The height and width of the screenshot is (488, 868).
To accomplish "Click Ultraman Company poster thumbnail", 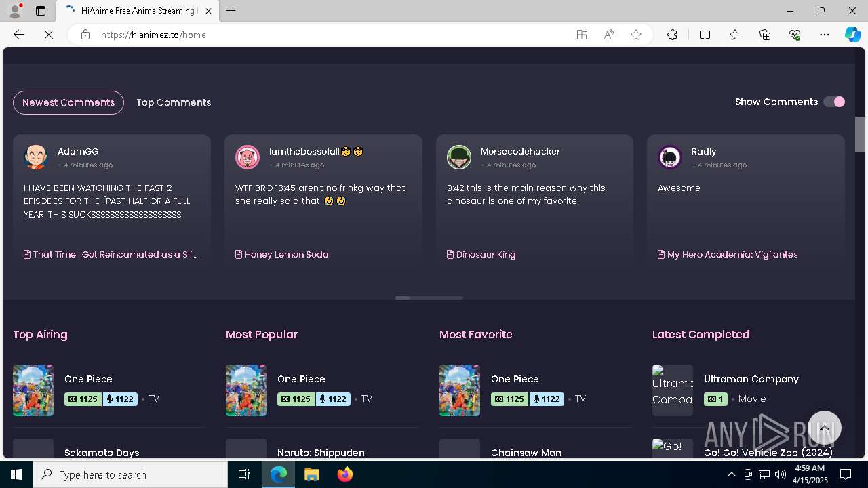I will [673, 390].
